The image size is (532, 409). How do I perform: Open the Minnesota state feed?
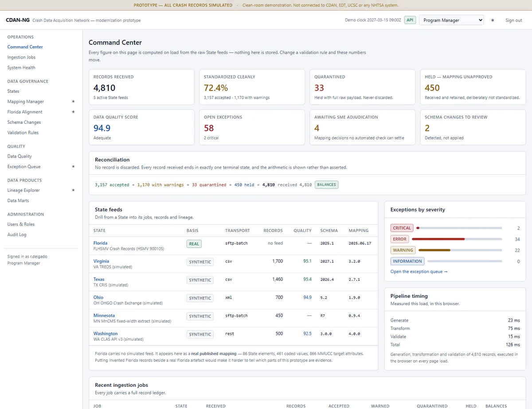coord(104,316)
